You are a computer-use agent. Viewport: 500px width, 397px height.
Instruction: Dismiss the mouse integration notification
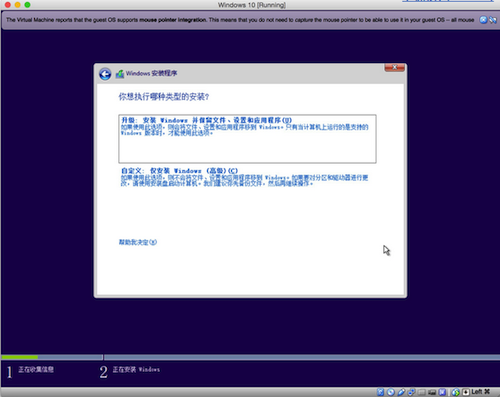click(x=483, y=20)
